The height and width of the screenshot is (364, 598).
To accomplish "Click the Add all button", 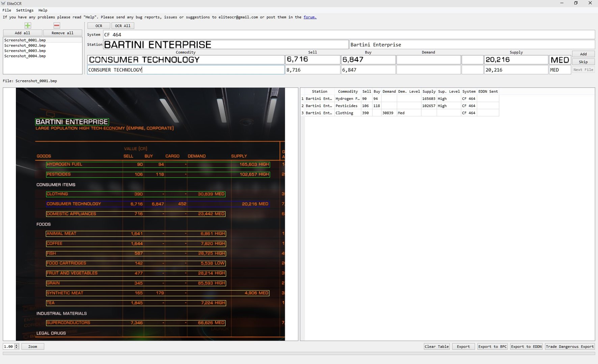I will (x=23, y=33).
